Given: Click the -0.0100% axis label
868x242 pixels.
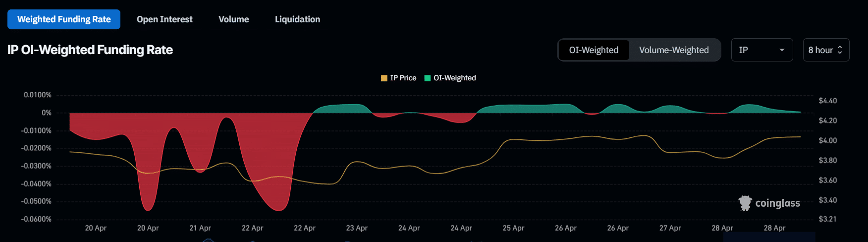Looking at the screenshot, I should point(36,130).
